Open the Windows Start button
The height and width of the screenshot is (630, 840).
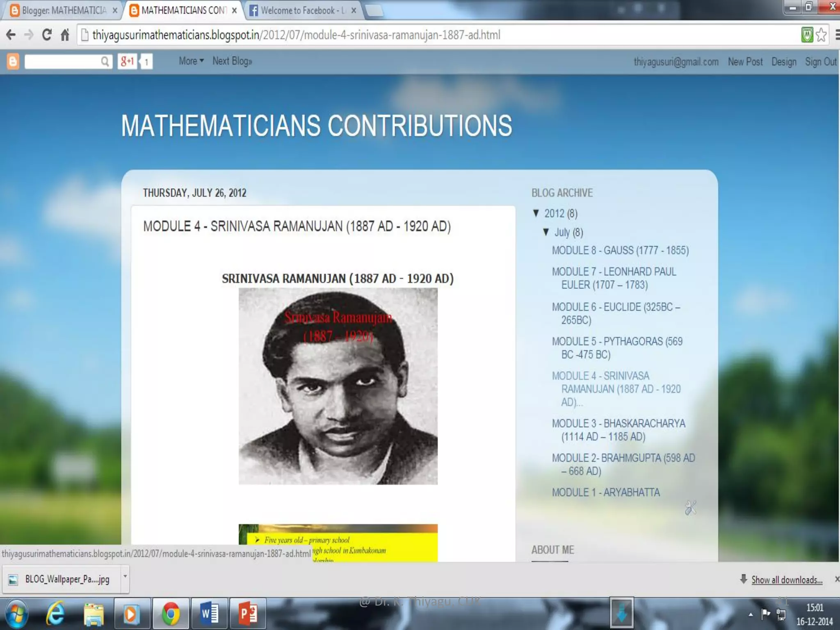16,614
